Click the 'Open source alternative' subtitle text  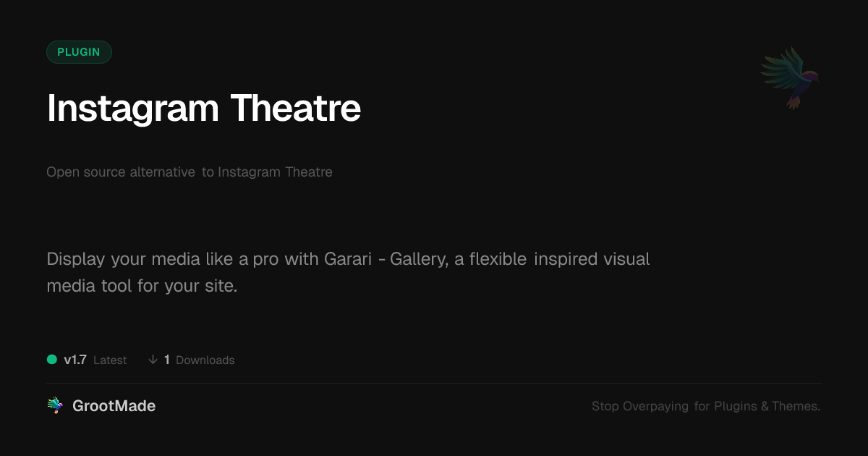click(121, 172)
